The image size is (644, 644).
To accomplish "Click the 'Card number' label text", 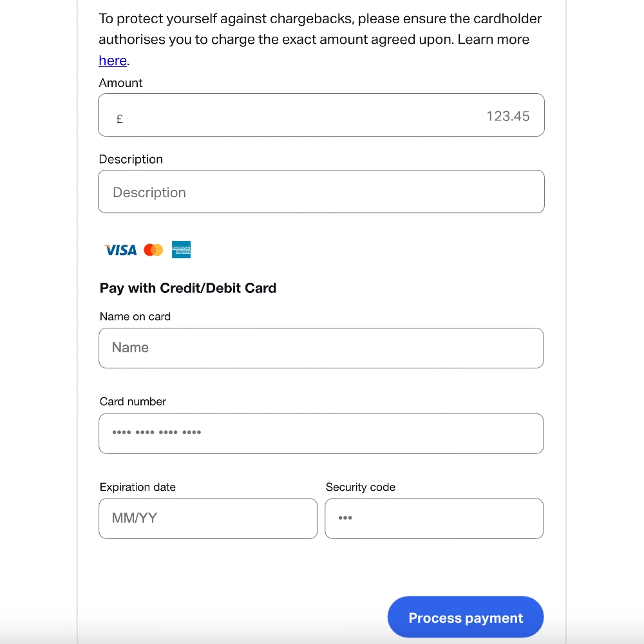I will (133, 402).
